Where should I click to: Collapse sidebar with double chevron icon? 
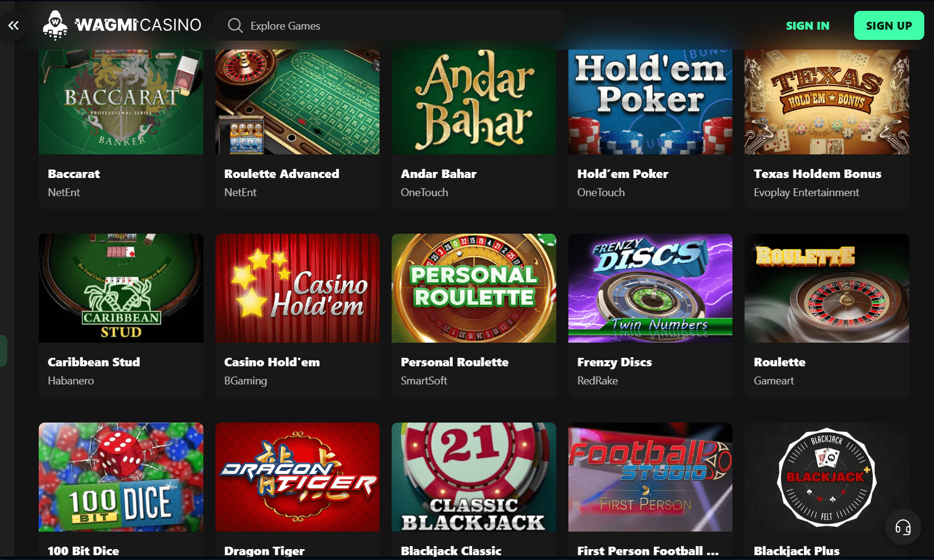click(x=13, y=25)
